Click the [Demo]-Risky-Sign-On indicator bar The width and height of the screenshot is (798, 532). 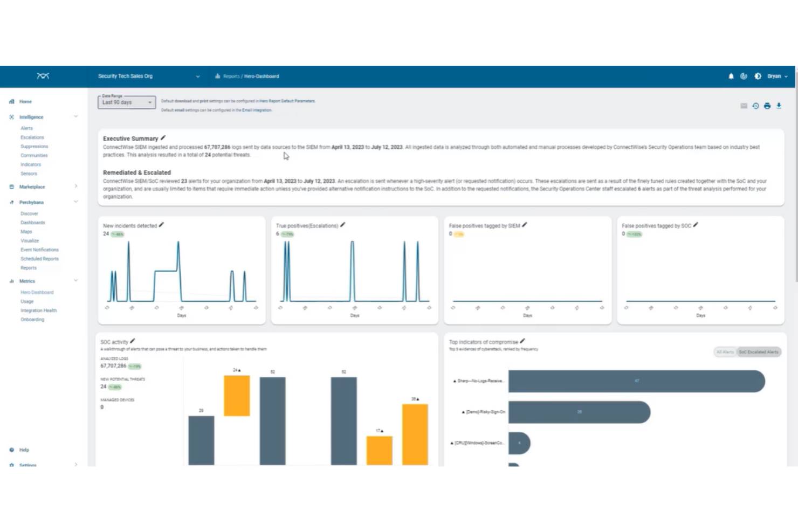(x=580, y=412)
